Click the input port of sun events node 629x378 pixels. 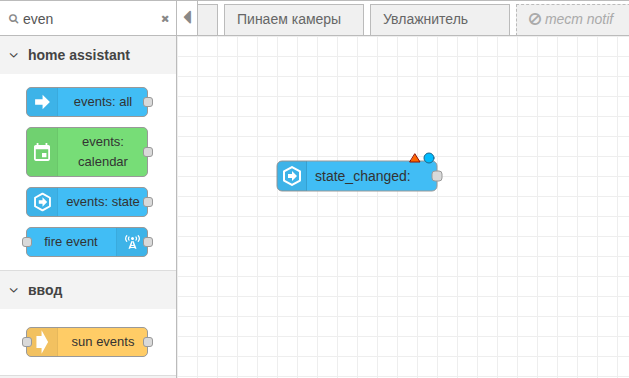coord(27,342)
